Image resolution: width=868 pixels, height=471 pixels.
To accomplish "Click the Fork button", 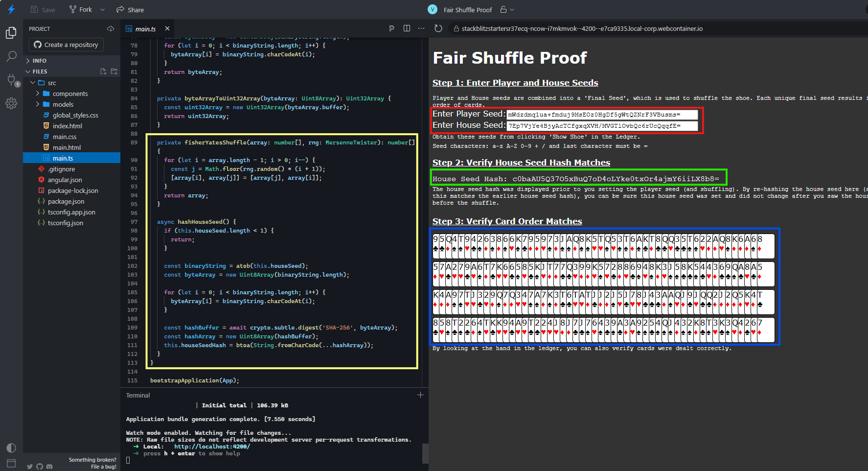I will pos(81,9).
